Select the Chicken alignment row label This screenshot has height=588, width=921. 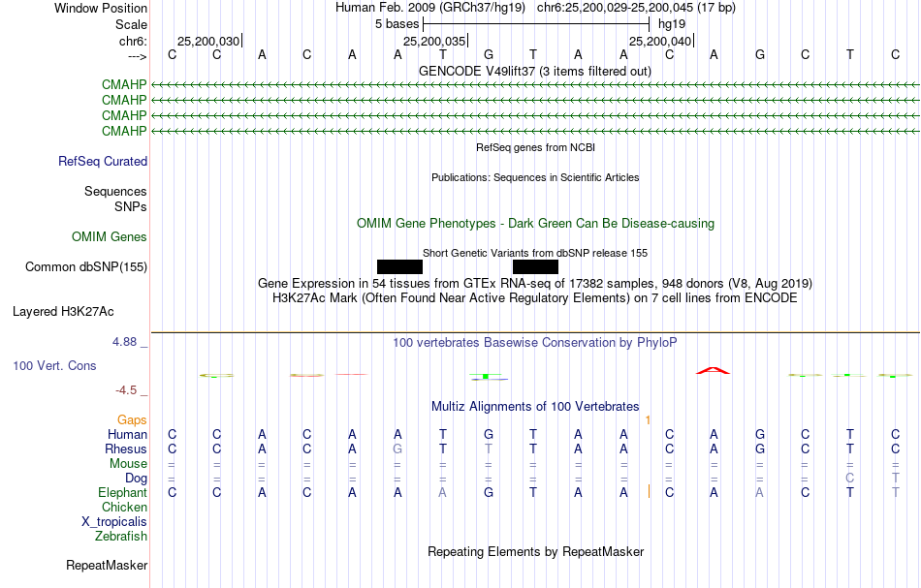point(124,507)
